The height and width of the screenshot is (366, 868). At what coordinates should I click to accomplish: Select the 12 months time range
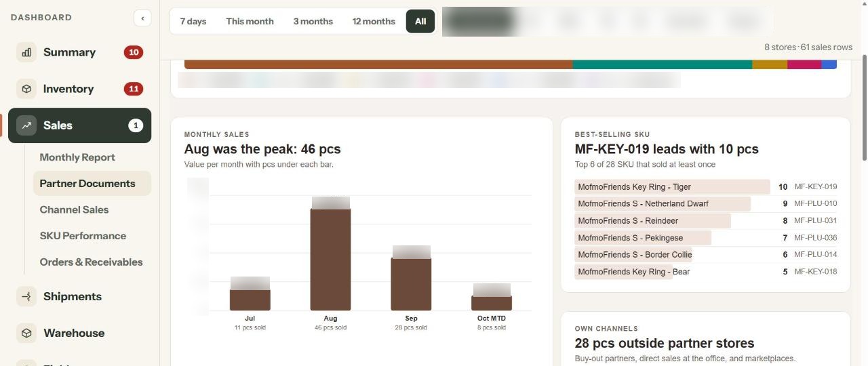point(374,21)
